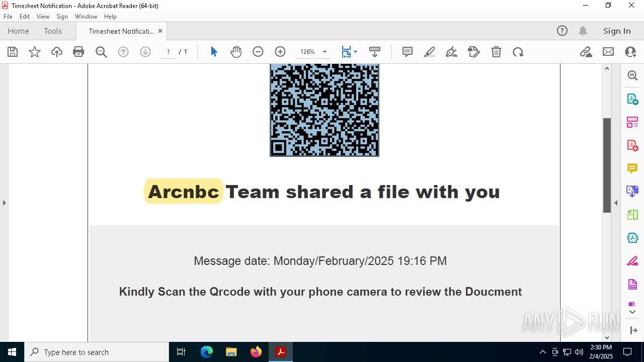
Task: Open the Combine Files sidebar tool
Action: [x=632, y=191]
